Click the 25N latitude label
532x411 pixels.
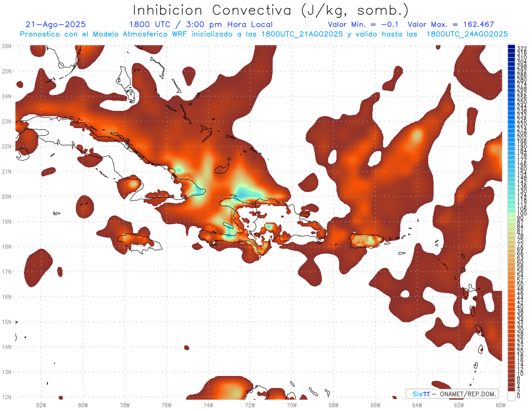(6, 71)
